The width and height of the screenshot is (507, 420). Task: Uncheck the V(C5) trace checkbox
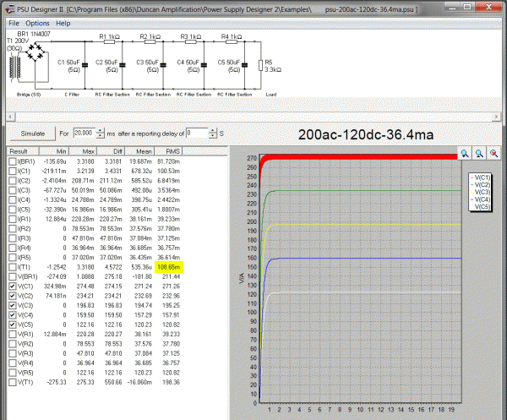click(x=13, y=325)
